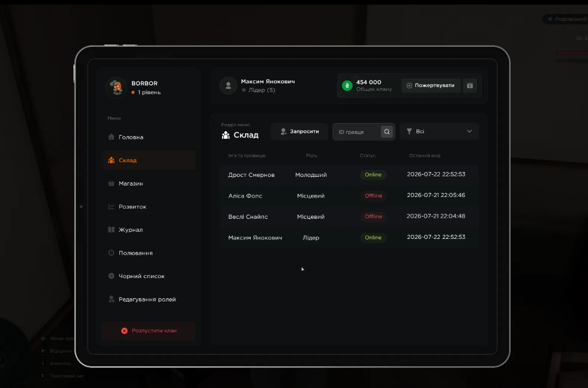Click the Роль column header

pyautogui.click(x=311, y=156)
